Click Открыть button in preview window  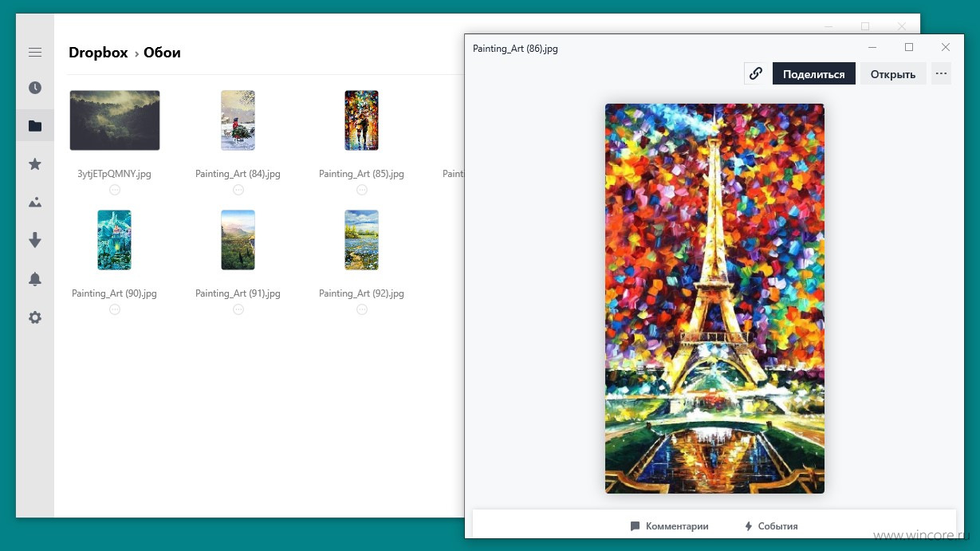point(893,74)
